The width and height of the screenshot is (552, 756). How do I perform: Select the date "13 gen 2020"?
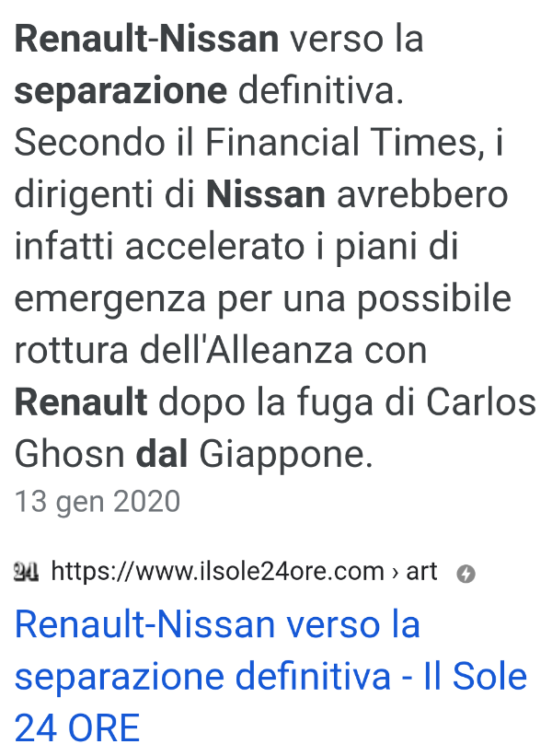[x=98, y=502]
